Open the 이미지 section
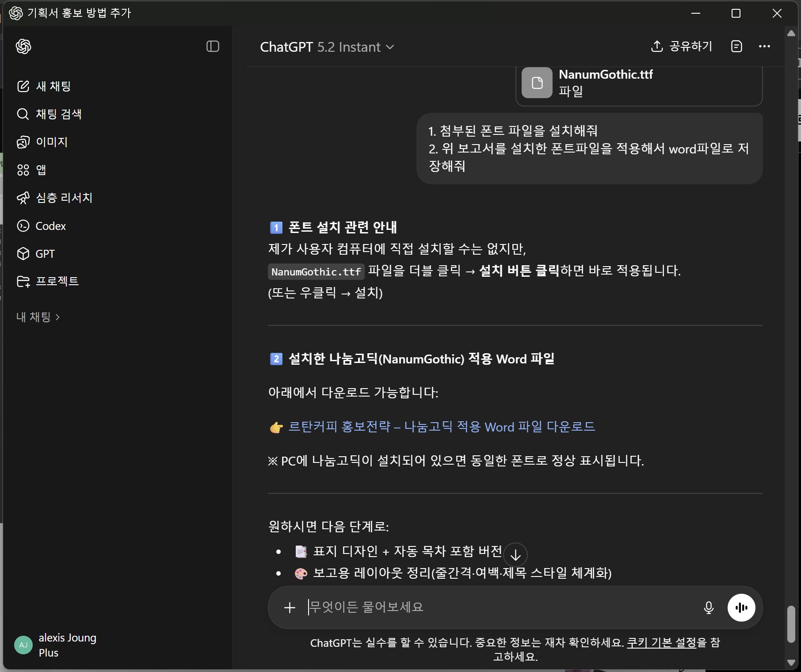This screenshot has height=672, width=801. click(x=42, y=142)
